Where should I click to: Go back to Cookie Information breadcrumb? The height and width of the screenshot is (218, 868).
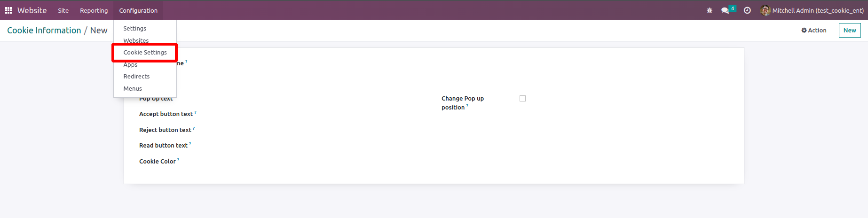pyautogui.click(x=44, y=30)
